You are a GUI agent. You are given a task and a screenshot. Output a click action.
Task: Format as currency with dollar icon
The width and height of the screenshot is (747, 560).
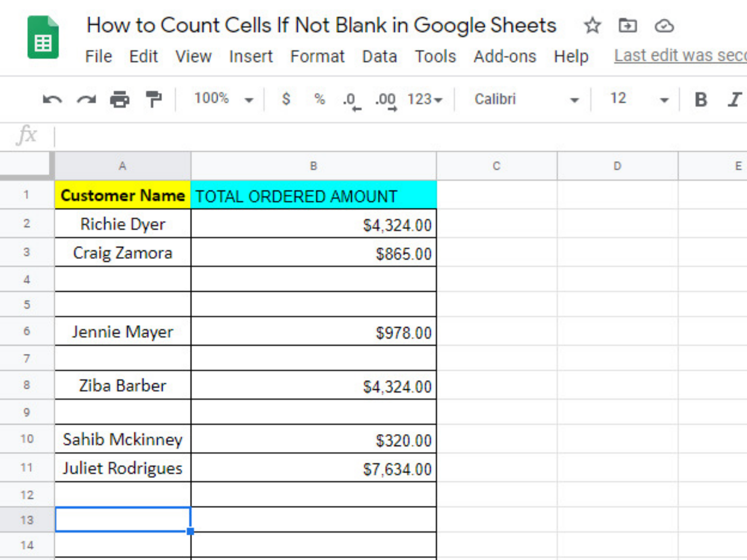[286, 99]
